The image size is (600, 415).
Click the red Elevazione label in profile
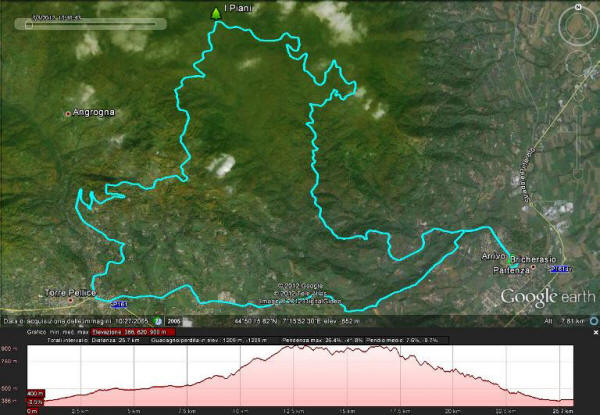(124, 330)
